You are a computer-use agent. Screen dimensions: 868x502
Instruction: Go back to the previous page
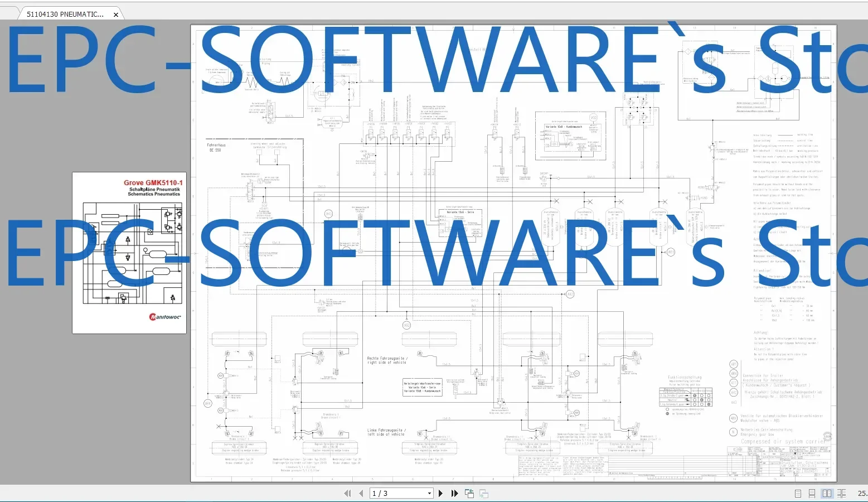360,493
